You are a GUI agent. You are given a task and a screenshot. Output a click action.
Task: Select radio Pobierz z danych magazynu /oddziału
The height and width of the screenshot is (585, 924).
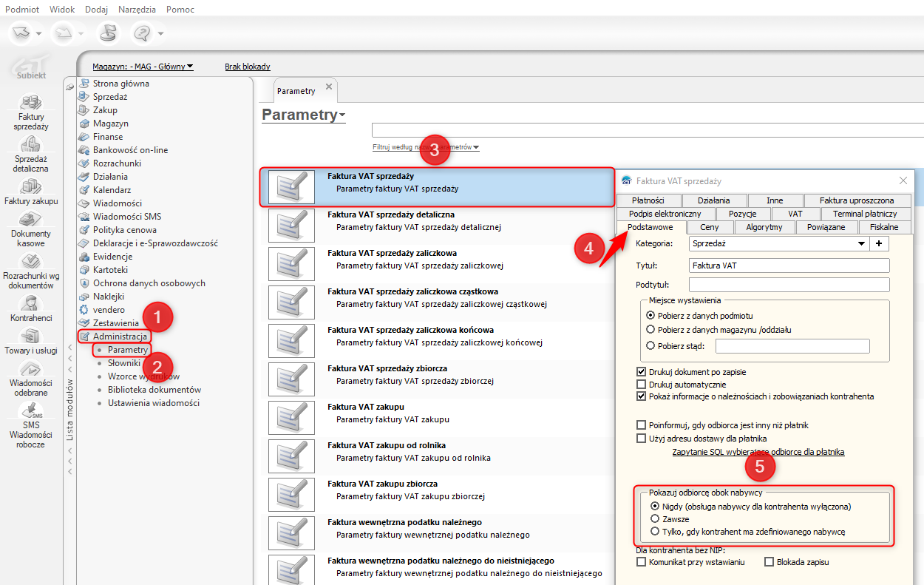click(x=650, y=330)
